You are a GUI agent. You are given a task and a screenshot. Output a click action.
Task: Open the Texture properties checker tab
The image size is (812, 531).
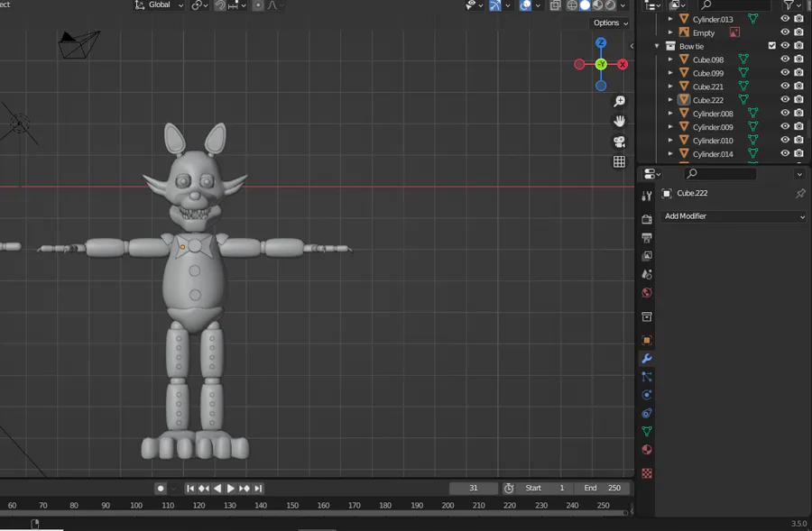tap(646, 473)
